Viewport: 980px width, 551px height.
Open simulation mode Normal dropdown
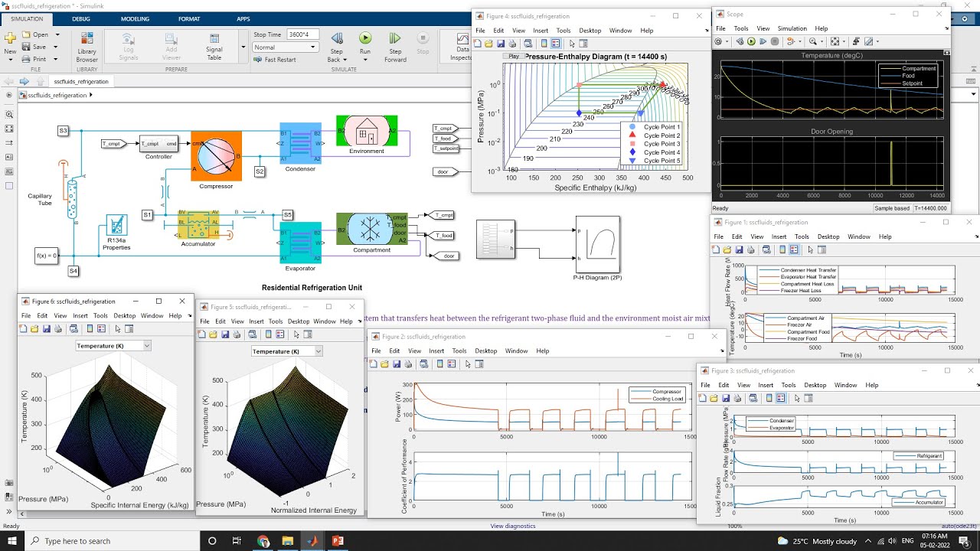coord(285,47)
